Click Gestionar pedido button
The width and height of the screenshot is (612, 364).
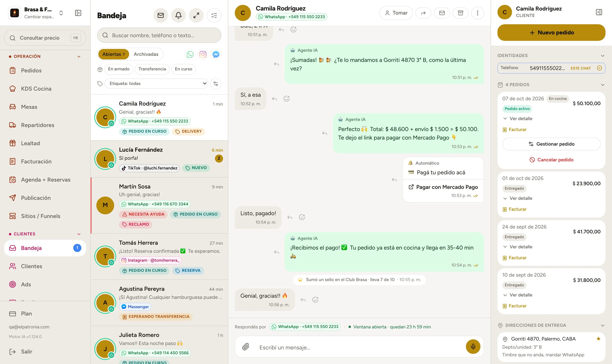[551, 144]
